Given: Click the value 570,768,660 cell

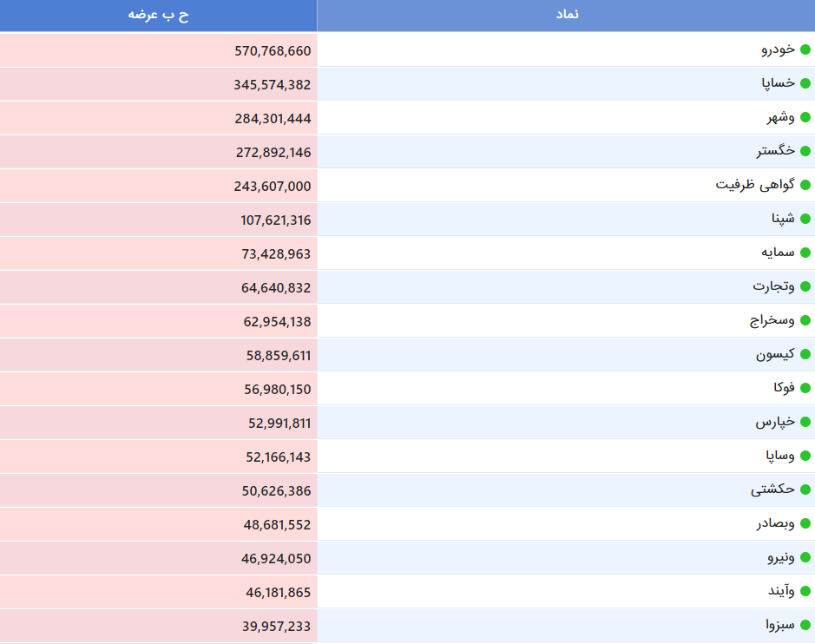Looking at the screenshot, I should point(159,50).
